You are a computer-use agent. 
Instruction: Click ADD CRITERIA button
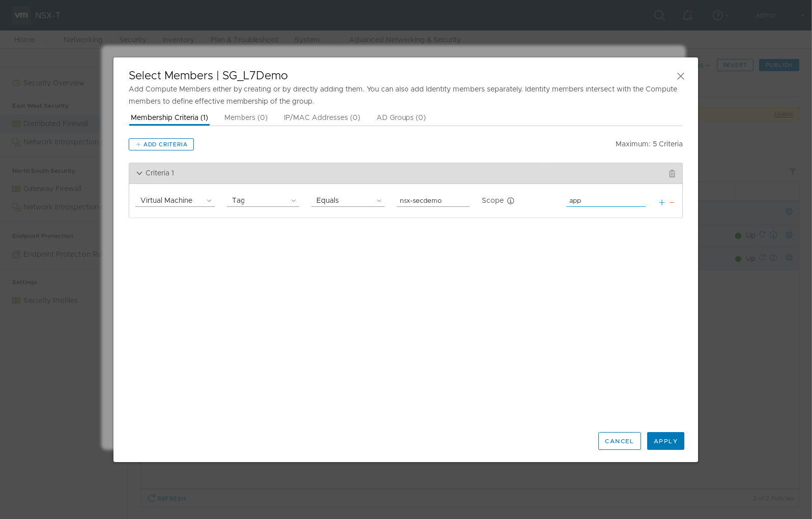(161, 144)
